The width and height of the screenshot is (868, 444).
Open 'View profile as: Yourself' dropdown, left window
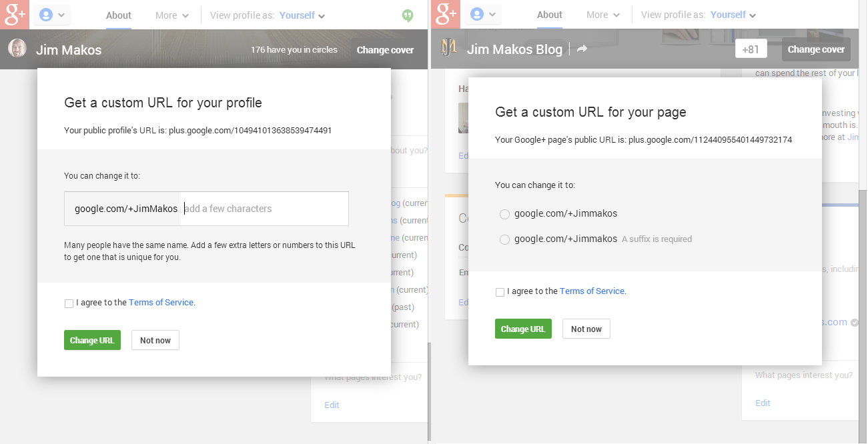(x=302, y=15)
